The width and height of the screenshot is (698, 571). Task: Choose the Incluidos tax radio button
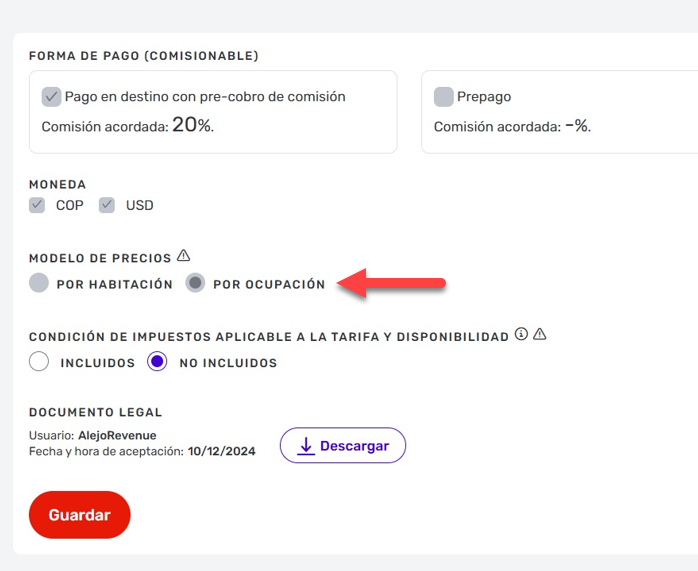click(x=39, y=361)
